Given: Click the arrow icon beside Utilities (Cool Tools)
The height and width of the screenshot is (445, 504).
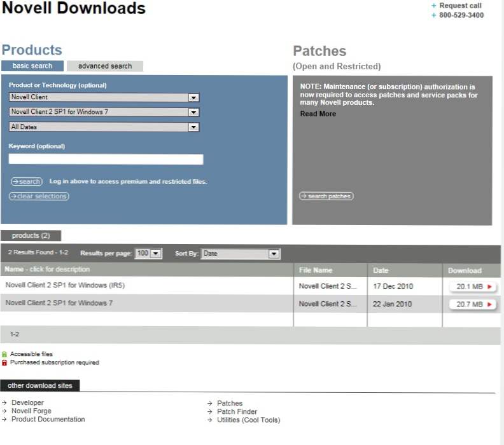Looking at the screenshot, I should click(210, 420).
